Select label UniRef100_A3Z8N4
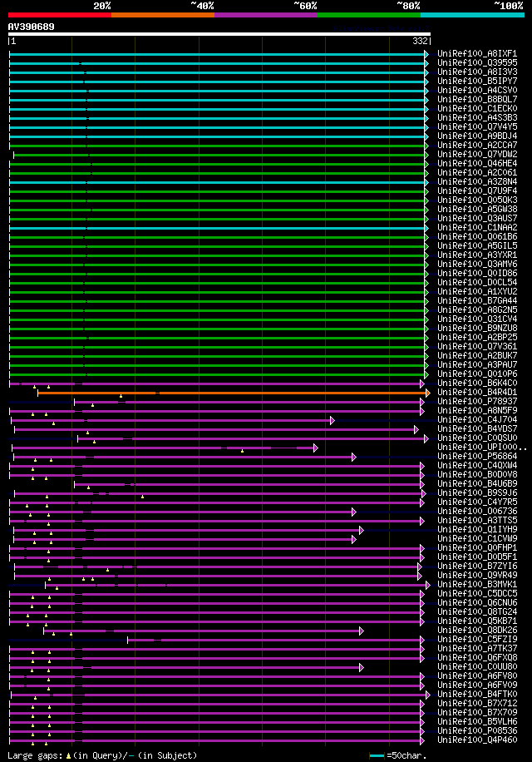Viewport: 532px width, 762px height. [477, 181]
